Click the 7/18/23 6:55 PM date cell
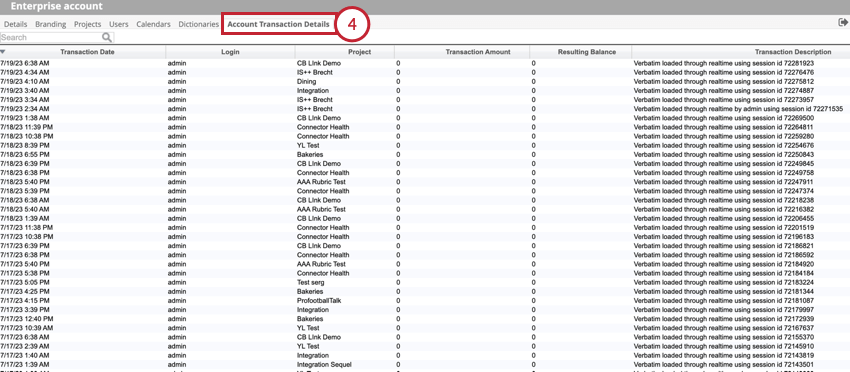The height and width of the screenshot is (372, 850). click(24, 155)
